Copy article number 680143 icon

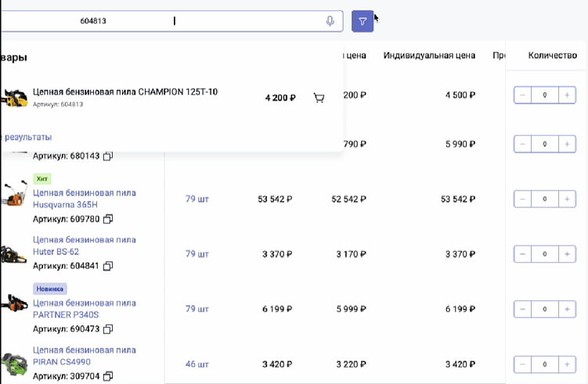(108, 156)
